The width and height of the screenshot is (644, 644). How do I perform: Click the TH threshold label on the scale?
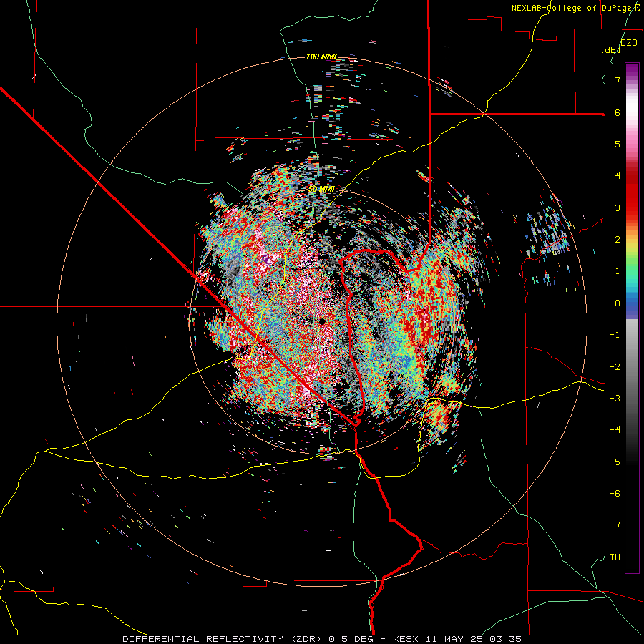(x=615, y=557)
